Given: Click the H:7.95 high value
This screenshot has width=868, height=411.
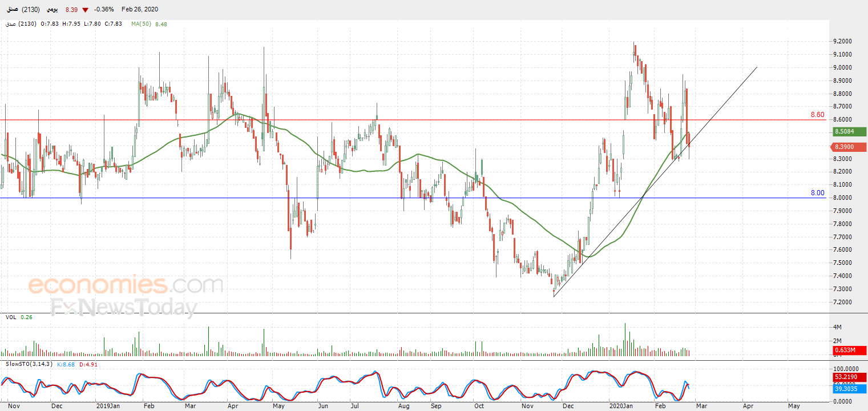Looking at the screenshot, I should coord(72,24).
